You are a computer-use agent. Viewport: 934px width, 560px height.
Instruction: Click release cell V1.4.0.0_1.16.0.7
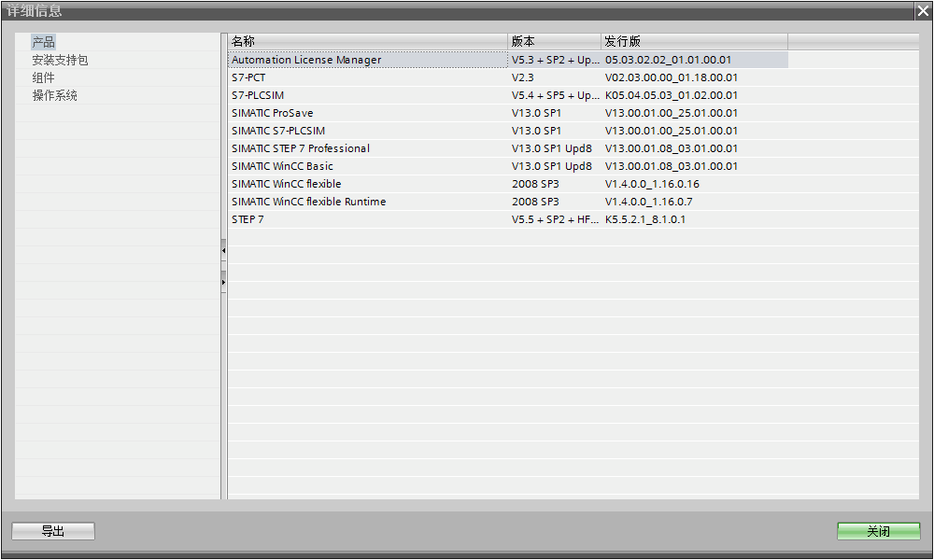694,202
